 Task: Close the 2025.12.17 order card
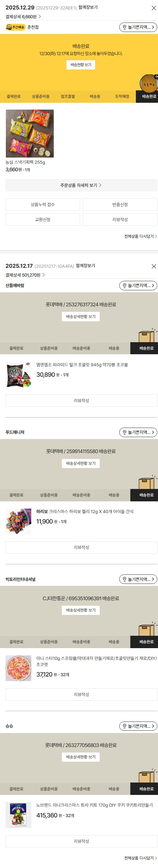coord(154,266)
